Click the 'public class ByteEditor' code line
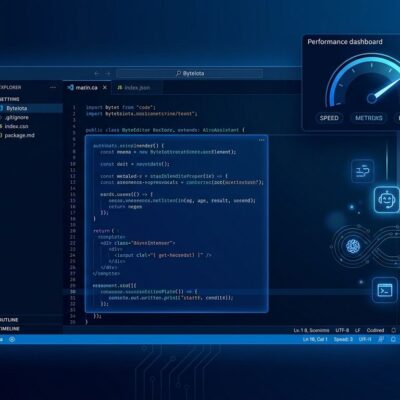 pyautogui.click(x=165, y=130)
